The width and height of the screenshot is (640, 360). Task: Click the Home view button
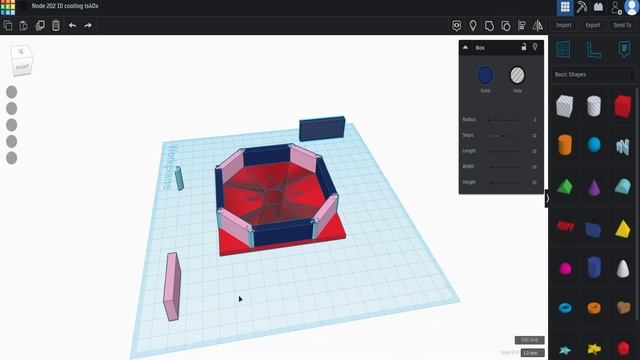pos(12,92)
